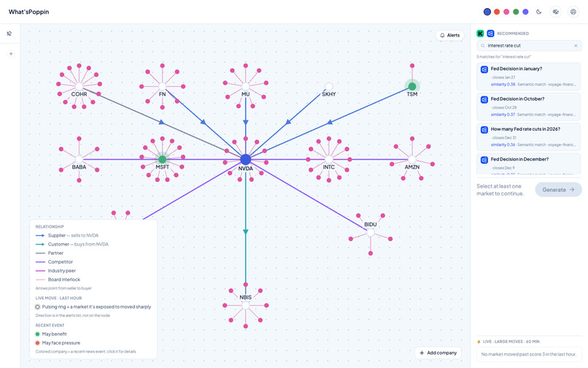Image resolution: width=588 pixels, height=368 pixels.
Task: Click the pin icon in left sidebar
Action: click(x=9, y=34)
